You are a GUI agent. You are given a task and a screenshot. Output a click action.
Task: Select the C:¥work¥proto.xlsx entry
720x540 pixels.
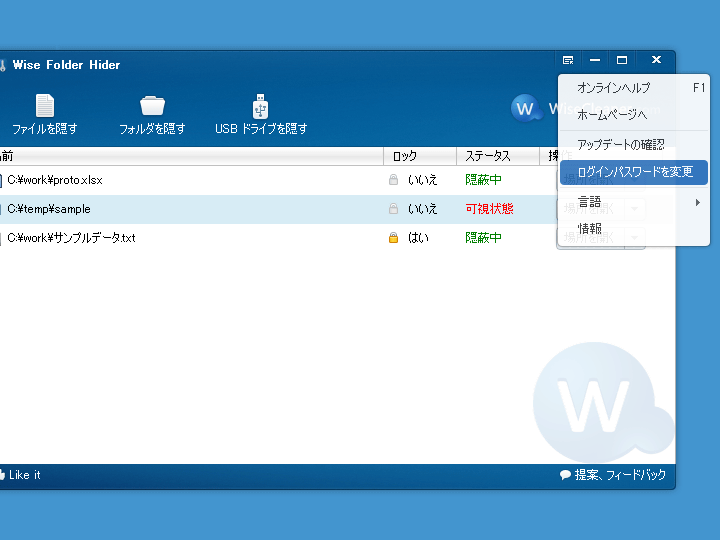55,180
